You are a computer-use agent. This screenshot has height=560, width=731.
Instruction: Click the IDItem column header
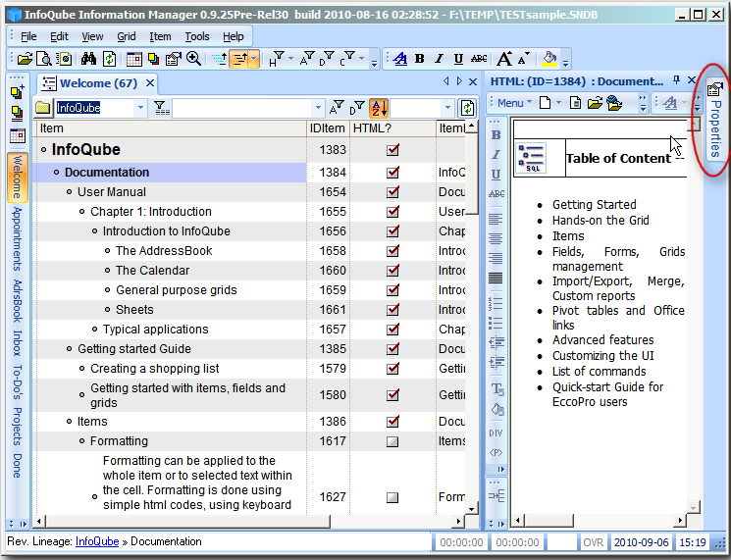328,128
